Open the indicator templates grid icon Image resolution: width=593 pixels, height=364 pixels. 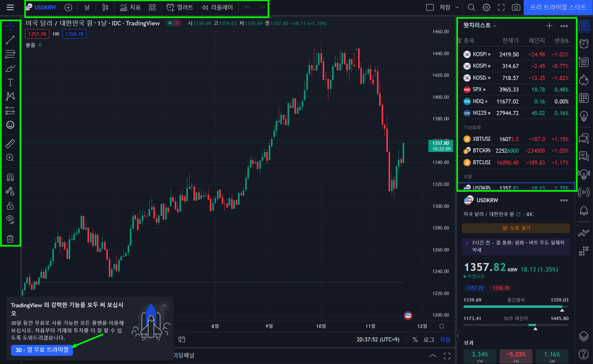(152, 8)
